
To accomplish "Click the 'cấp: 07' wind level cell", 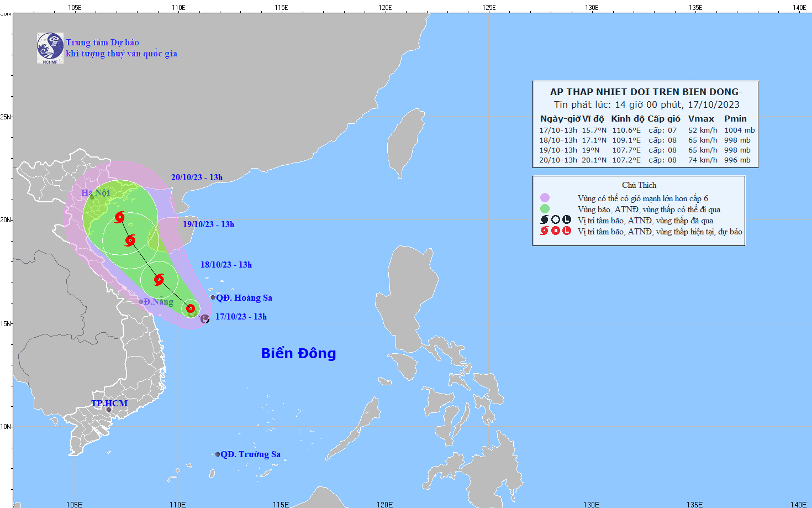I will 662,130.
